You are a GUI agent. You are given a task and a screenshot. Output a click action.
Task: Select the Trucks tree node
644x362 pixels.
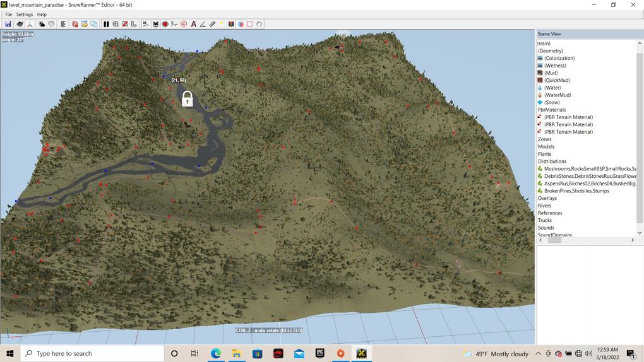coord(545,221)
